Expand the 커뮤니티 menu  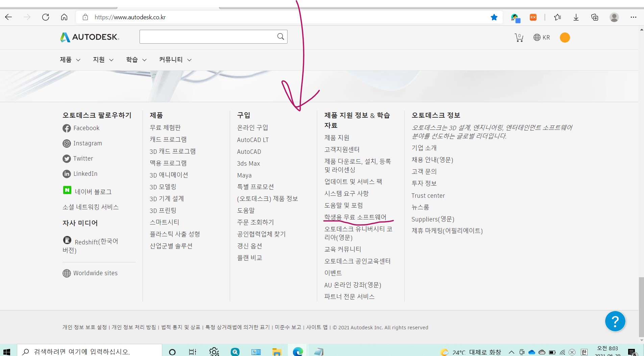pos(175,60)
